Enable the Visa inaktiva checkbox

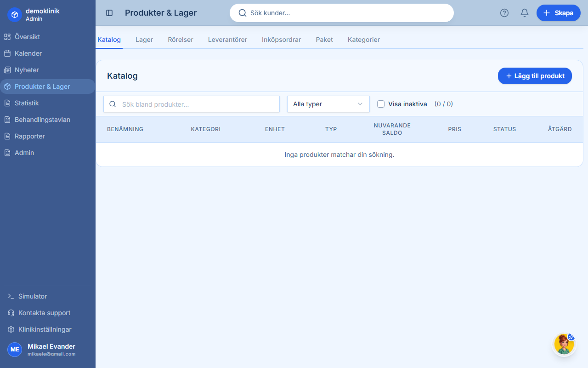(x=381, y=104)
